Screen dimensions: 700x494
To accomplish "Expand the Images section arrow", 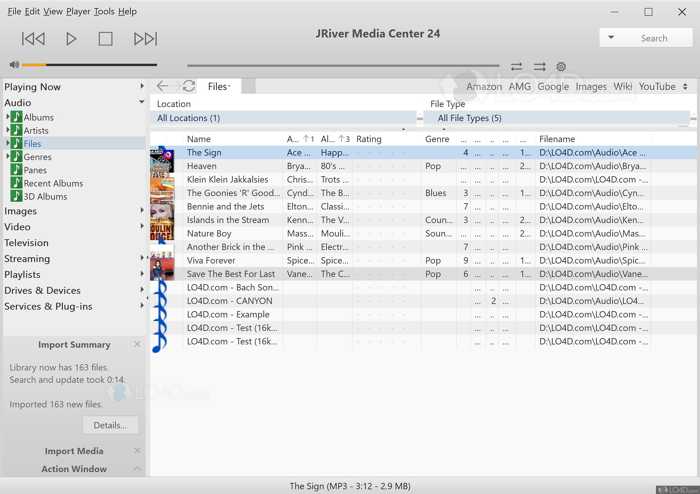I will click(x=142, y=210).
